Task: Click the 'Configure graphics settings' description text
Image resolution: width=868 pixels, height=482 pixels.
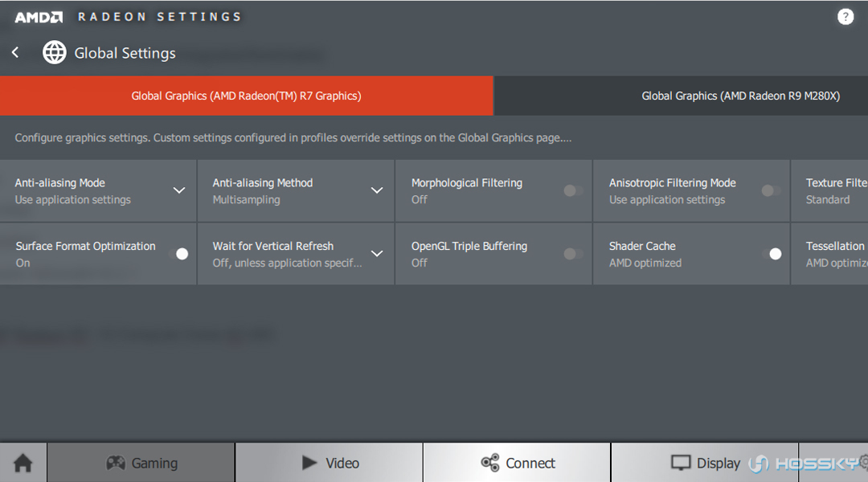Action: pos(293,138)
